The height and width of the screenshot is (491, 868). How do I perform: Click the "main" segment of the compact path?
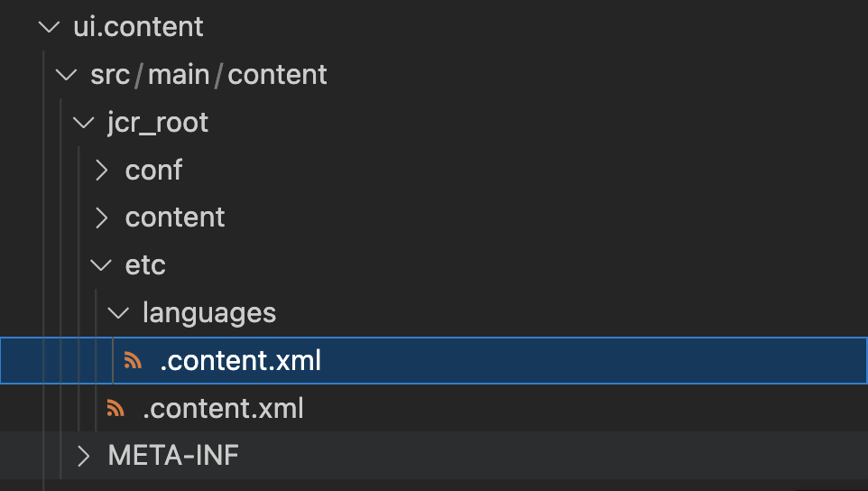pyautogui.click(x=179, y=75)
